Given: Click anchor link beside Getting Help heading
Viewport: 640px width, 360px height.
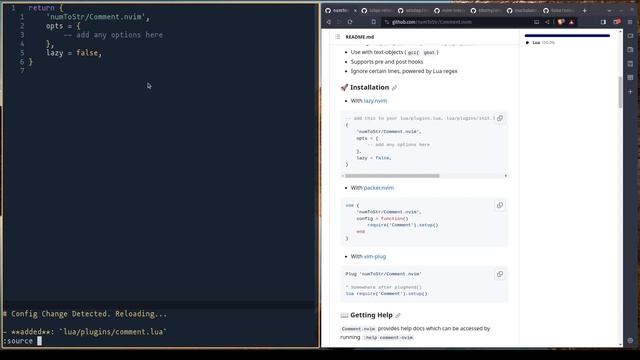Looking at the screenshot, I should point(398,316).
